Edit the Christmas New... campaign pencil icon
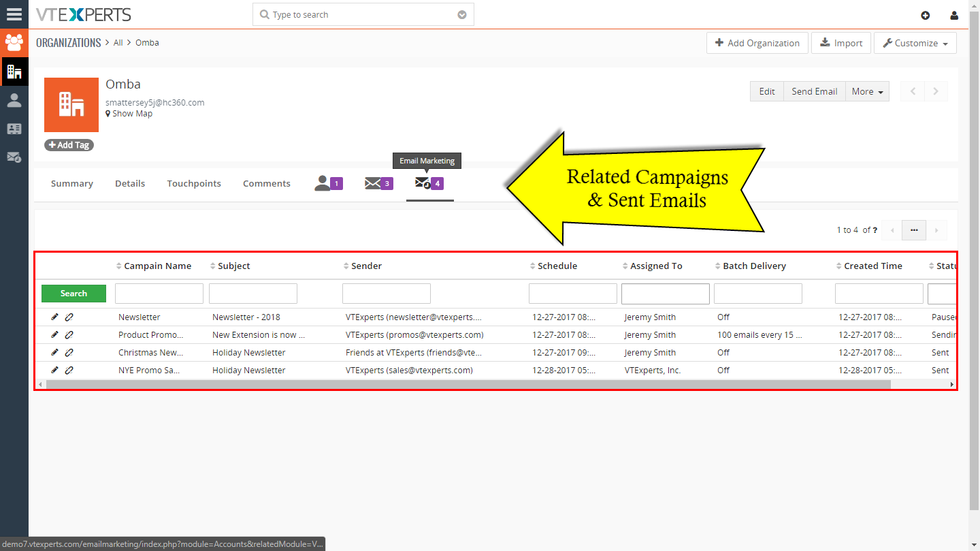This screenshot has width=980, height=551. (x=54, y=352)
